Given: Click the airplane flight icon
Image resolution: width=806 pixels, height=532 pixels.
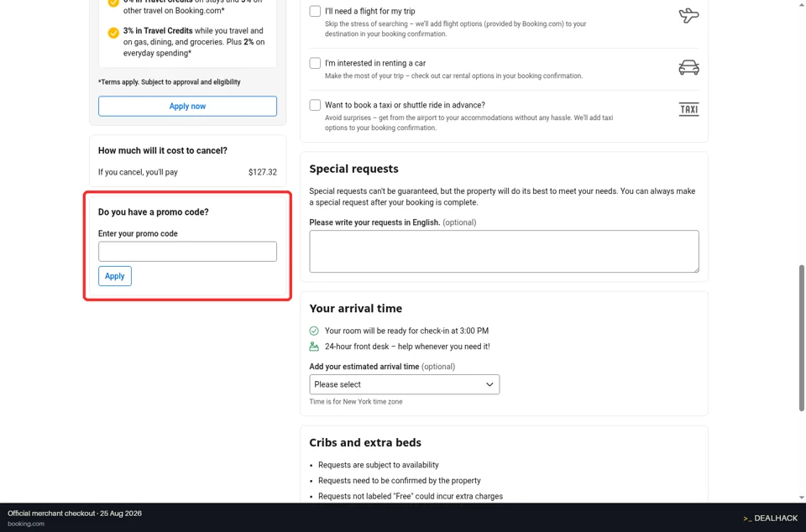Looking at the screenshot, I should 688,15.
